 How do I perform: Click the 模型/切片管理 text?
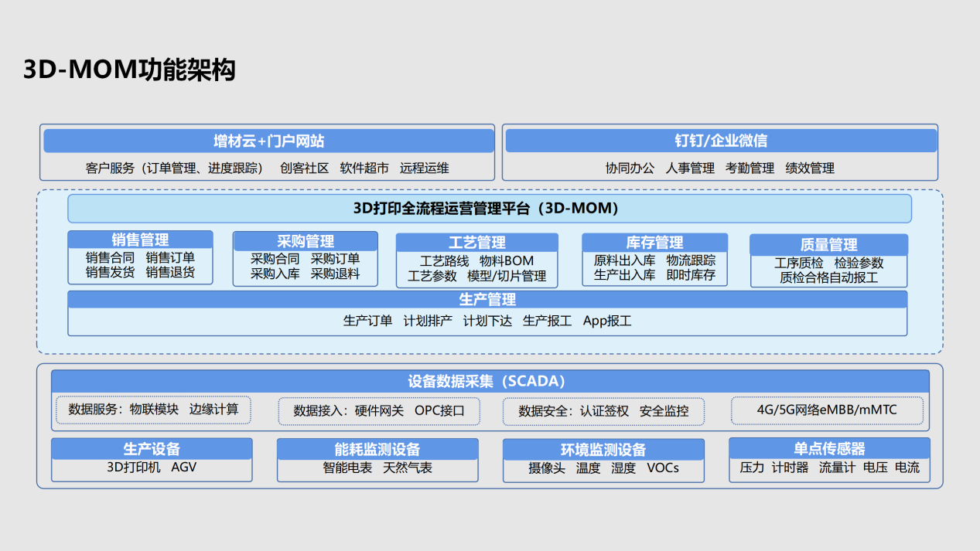(x=507, y=276)
